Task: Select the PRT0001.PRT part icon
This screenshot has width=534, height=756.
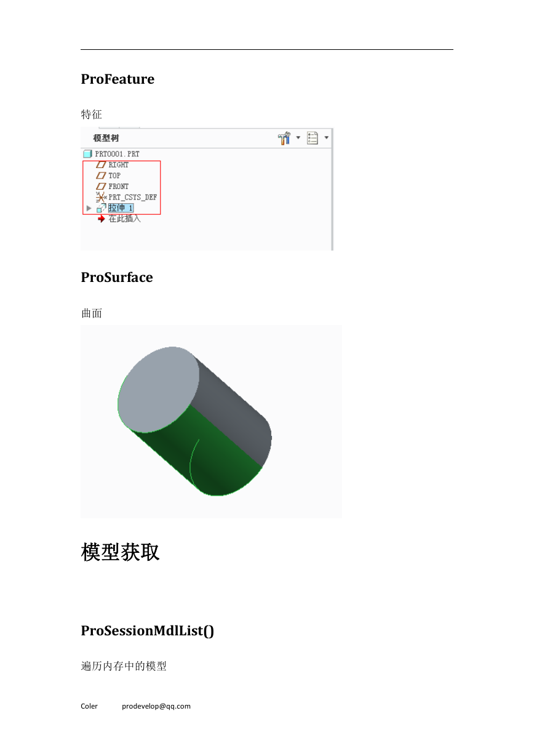Action: [87, 154]
